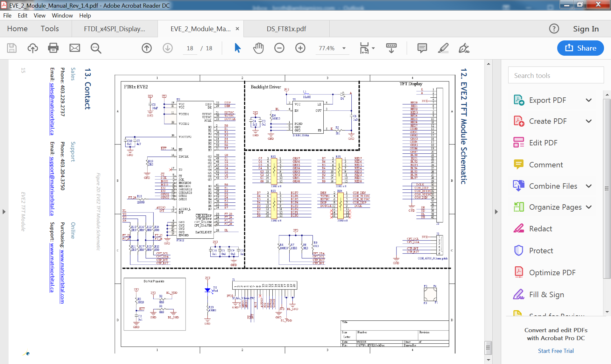Screen dimensions: 611x364
Task: Send file by email envelope icon
Action: 75,48
